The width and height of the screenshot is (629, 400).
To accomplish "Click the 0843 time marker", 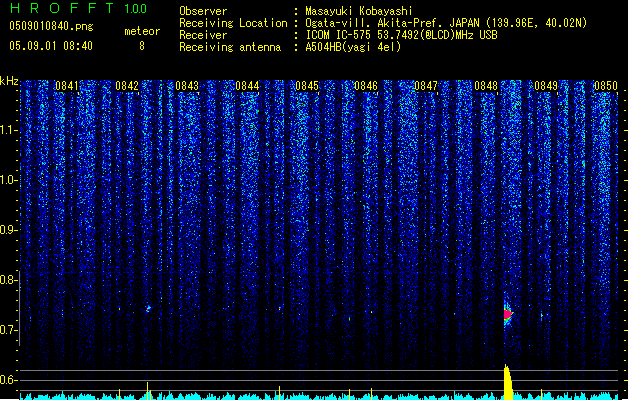I will pyautogui.click(x=187, y=86).
